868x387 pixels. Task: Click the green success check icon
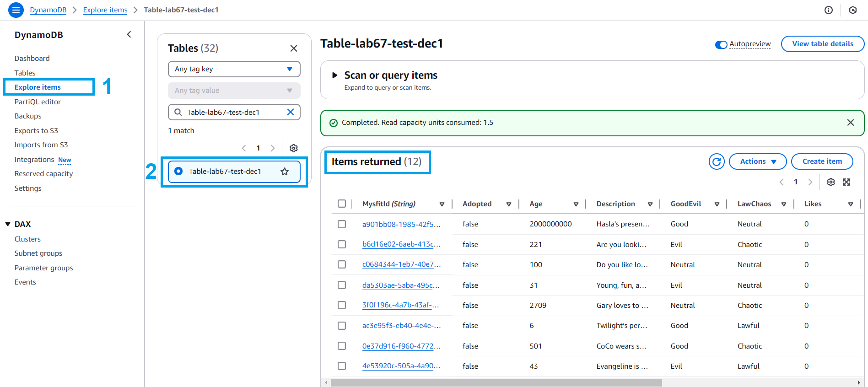334,123
